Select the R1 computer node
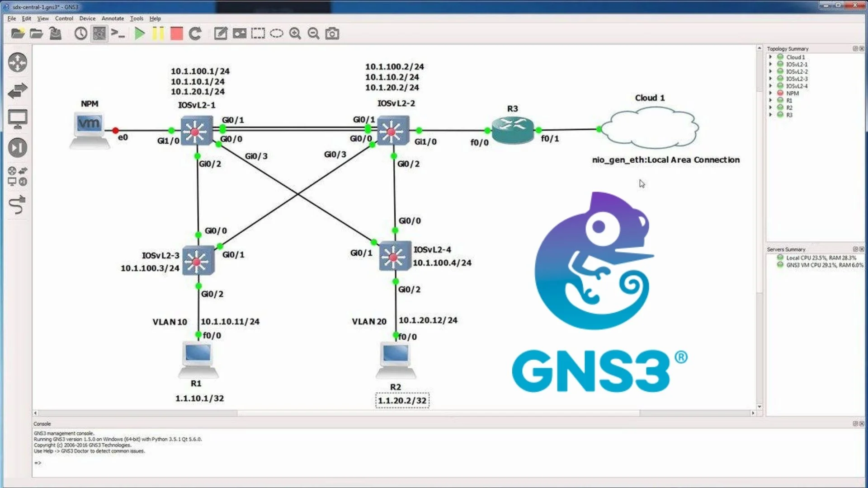Viewport: 868px width, 488px height. pos(198,360)
